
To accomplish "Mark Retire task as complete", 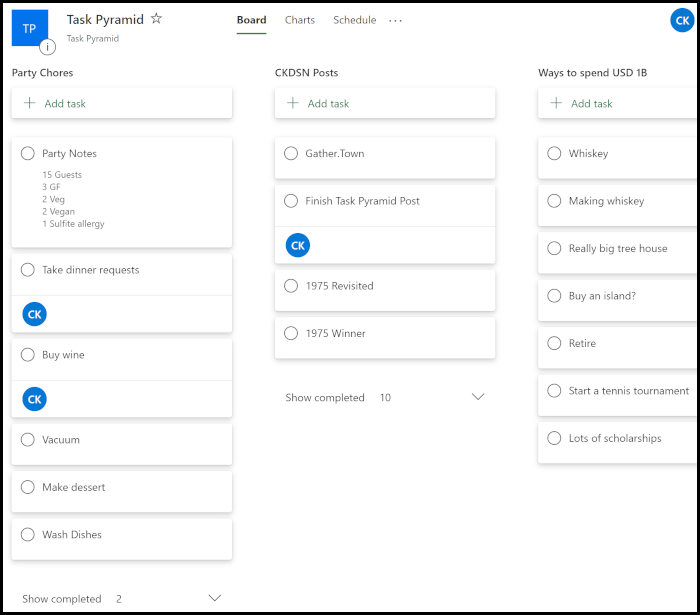I will 554,344.
